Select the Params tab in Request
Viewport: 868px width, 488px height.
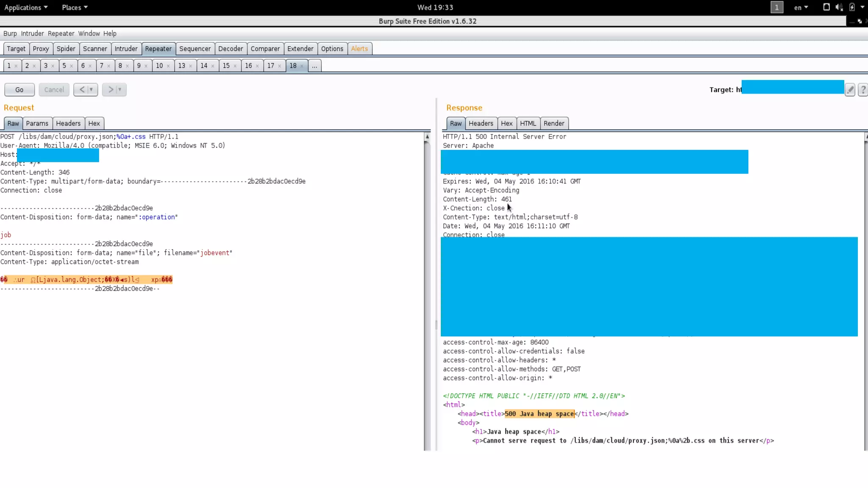[x=37, y=123]
